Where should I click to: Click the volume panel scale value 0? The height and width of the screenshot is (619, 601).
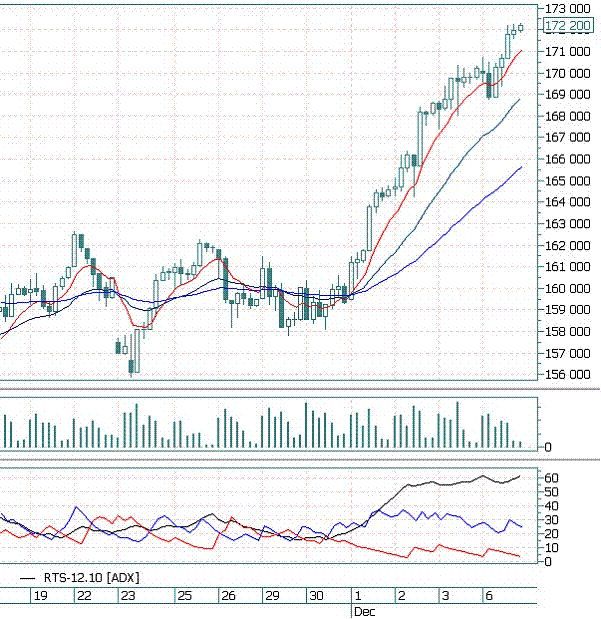click(548, 447)
